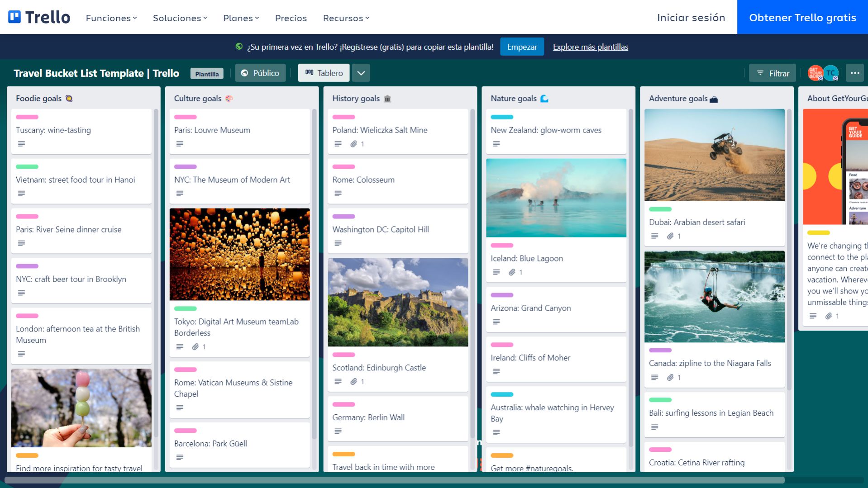Click attachment icon on Canada zipline card
The width and height of the screenshot is (868, 488).
(x=670, y=378)
